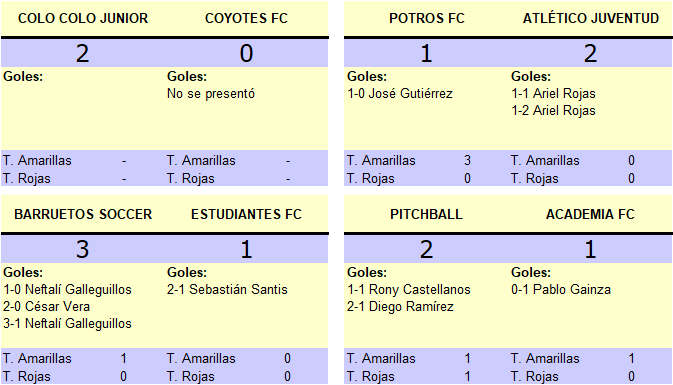Click the ATLÉTICO JUVENTUD team header
The width and height of the screenshot is (673, 385).
591,18
